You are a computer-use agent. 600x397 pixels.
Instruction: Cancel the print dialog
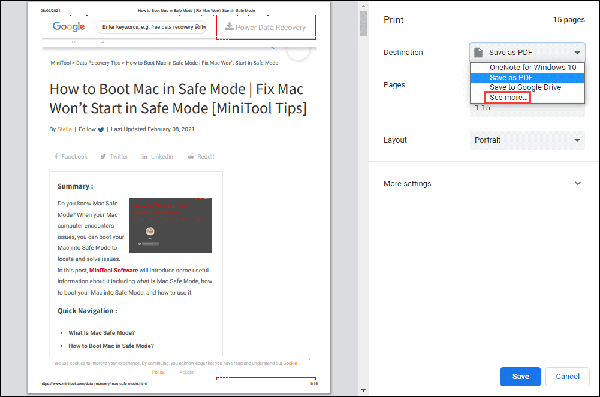tap(567, 376)
